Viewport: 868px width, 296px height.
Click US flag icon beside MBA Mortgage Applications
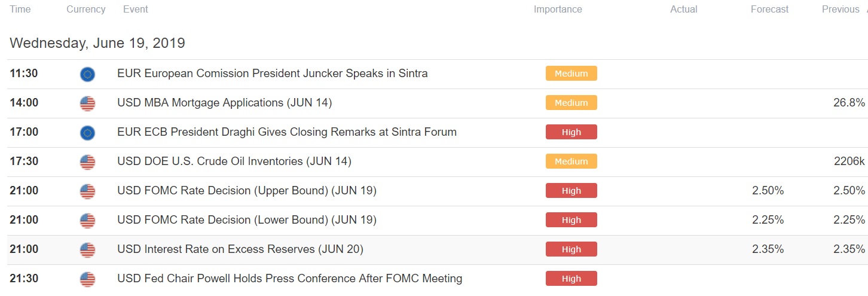(x=87, y=103)
